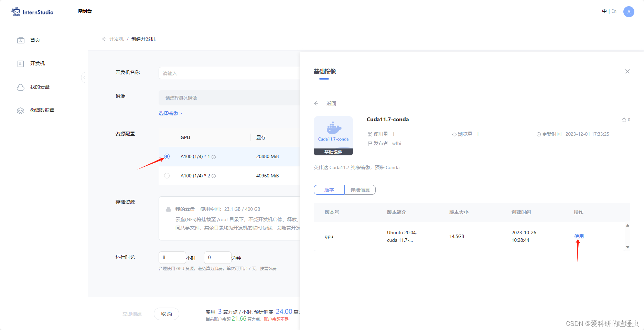The image size is (644, 330).
Task: Click the 更新时间 clock icon
Action: click(538, 134)
